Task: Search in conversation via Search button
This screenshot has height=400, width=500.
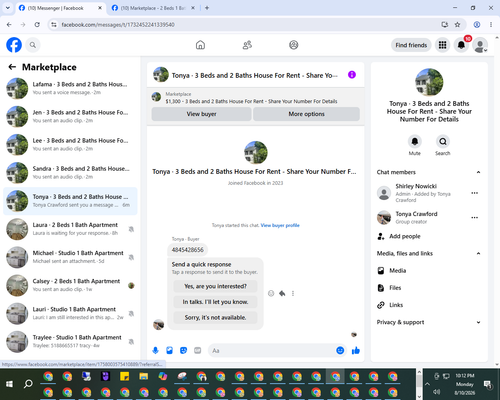Action: coord(443,142)
